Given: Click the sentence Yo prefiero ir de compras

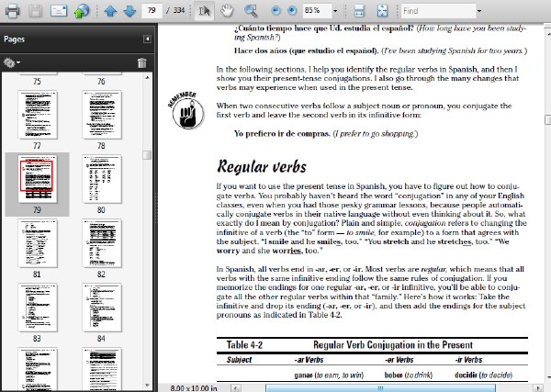Looking at the screenshot, I should (282, 134).
